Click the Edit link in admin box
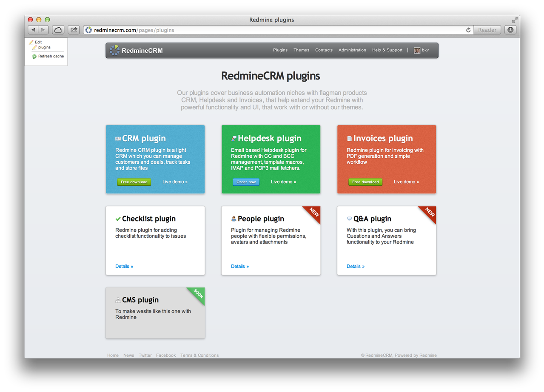Image resolution: width=544 pixels, height=392 pixels. tap(38, 42)
